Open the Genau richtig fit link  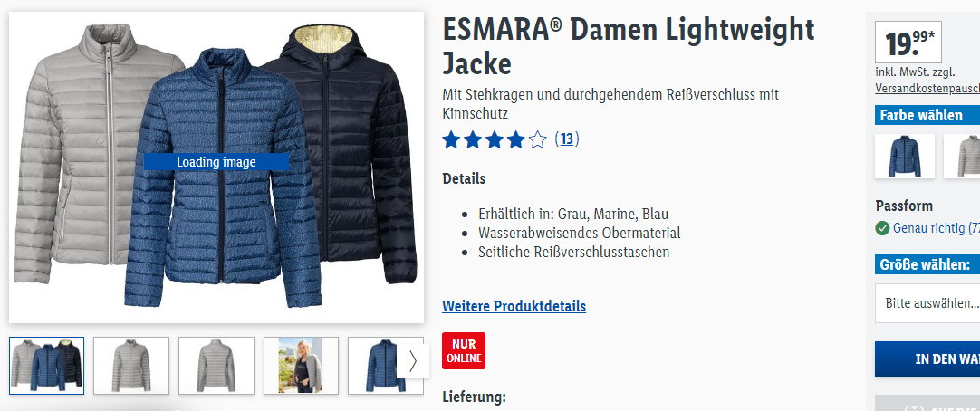(937, 229)
